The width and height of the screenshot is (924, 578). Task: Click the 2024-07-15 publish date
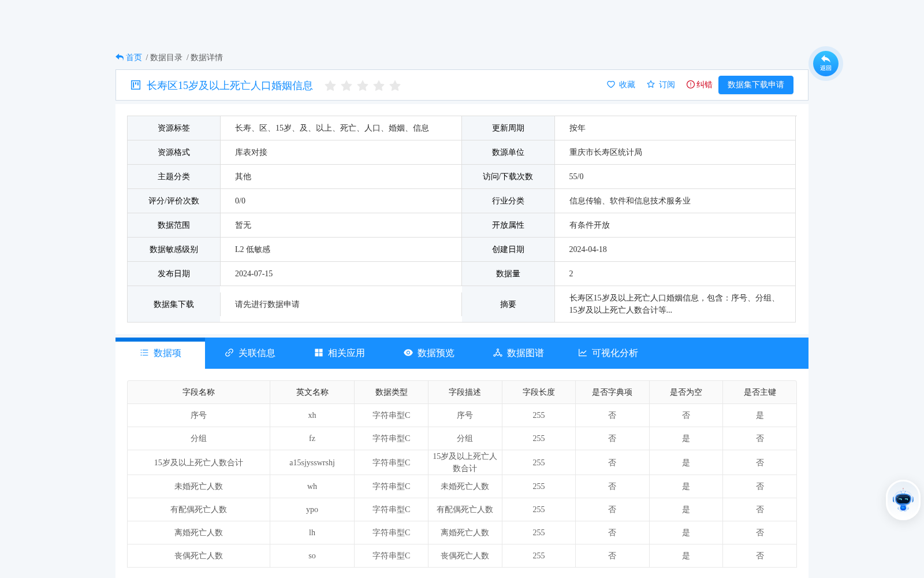[254, 273]
